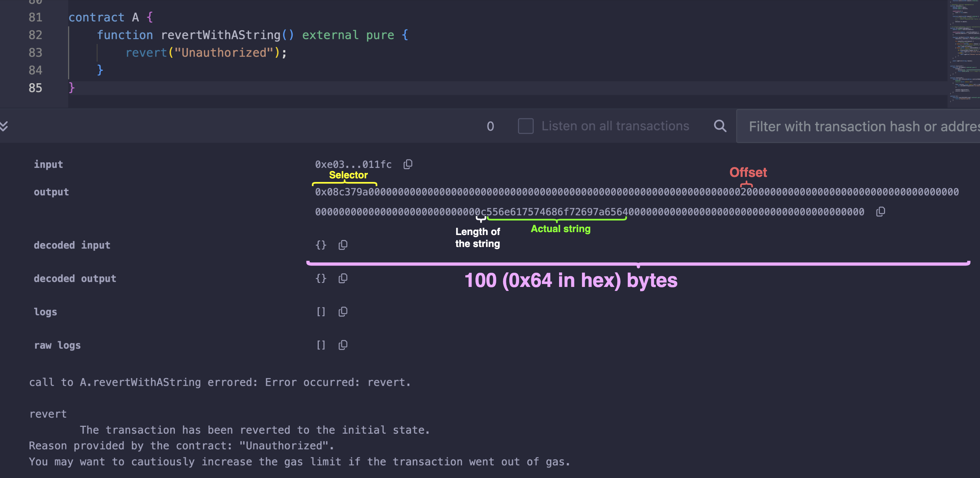This screenshot has height=478, width=980.
Task: Expand the logs array viewer
Action: tap(321, 311)
